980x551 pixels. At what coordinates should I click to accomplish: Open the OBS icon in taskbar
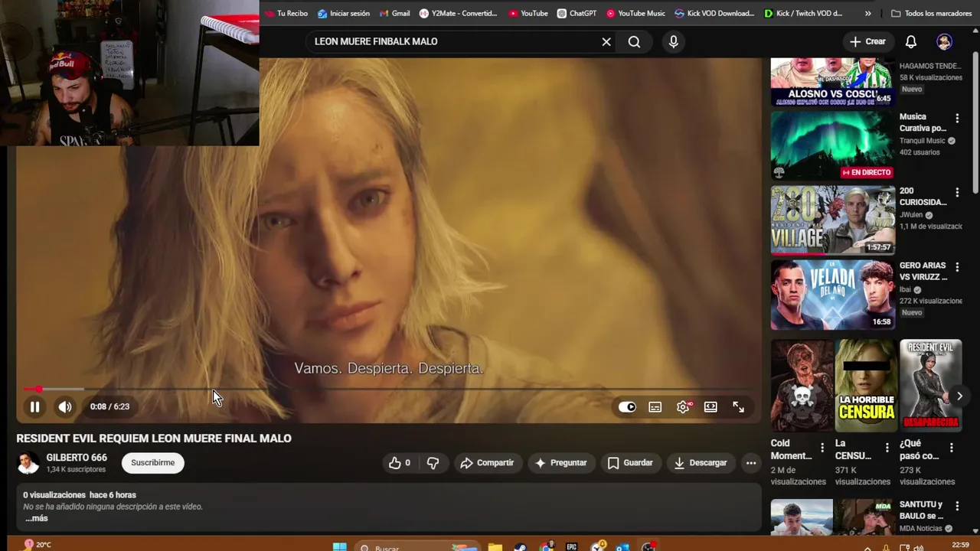pyautogui.click(x=648, y=547)
